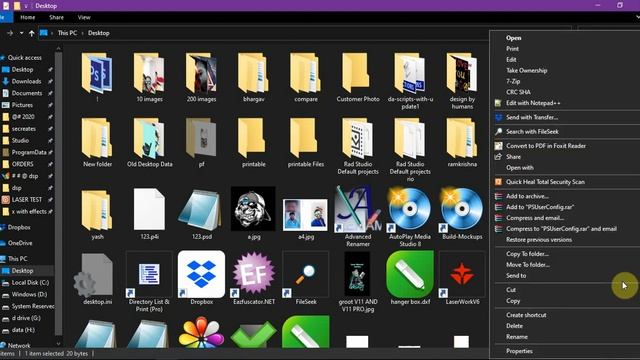Select the printable folder
This screenshot has height=360, width=640.
coord(253,142)
